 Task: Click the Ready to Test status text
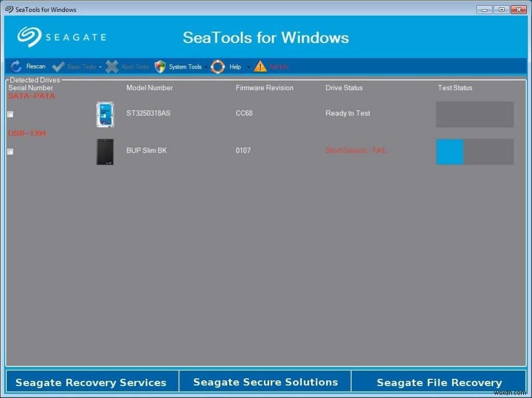[348, 113]
